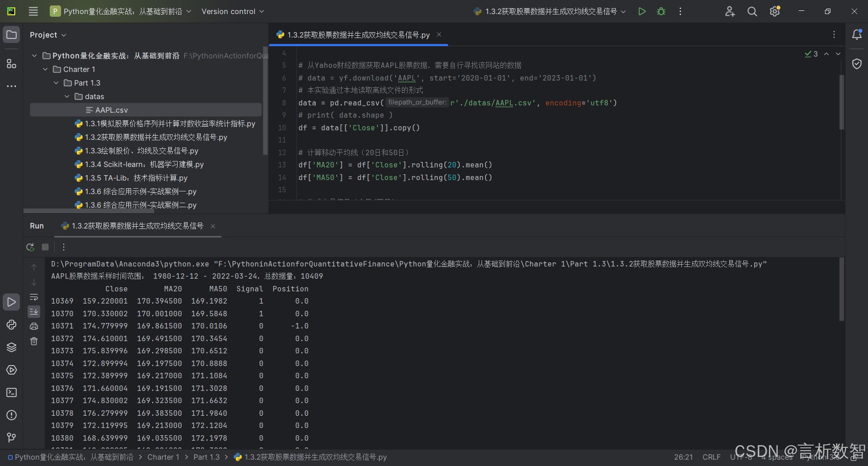
Task: Close the Run panel 1.3.2 tab
Action: point(213,226)
